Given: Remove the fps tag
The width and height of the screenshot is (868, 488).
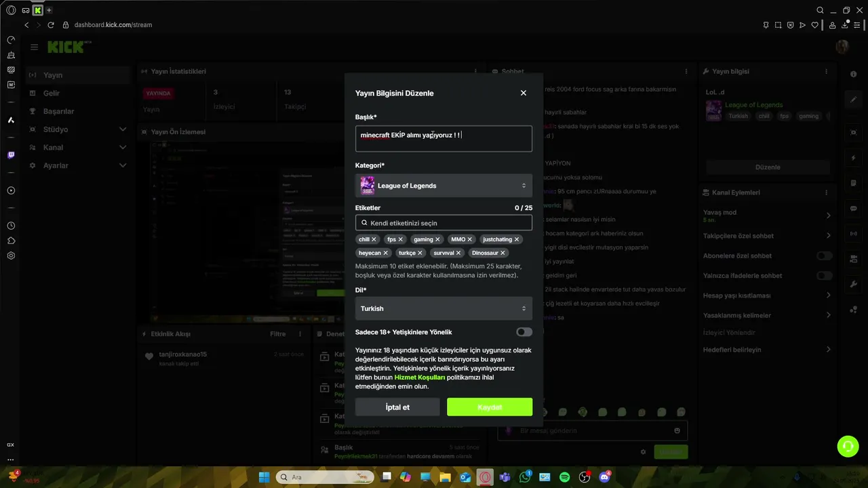Looking at the screenshot, I should [400, 239].
